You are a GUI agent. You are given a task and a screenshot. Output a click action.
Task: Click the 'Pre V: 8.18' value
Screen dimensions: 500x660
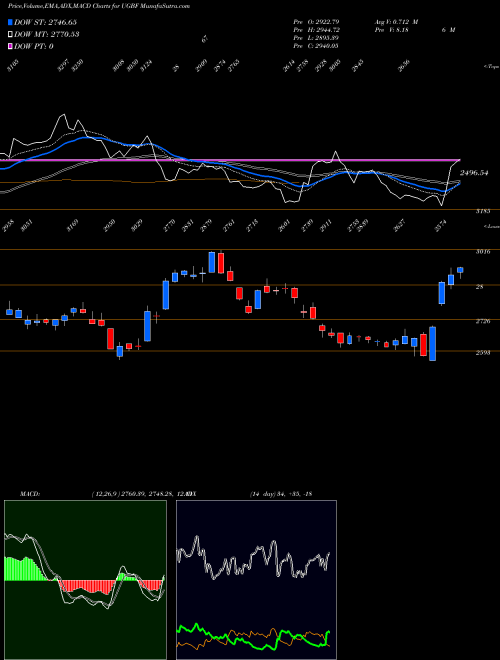[x=391, y=29]
